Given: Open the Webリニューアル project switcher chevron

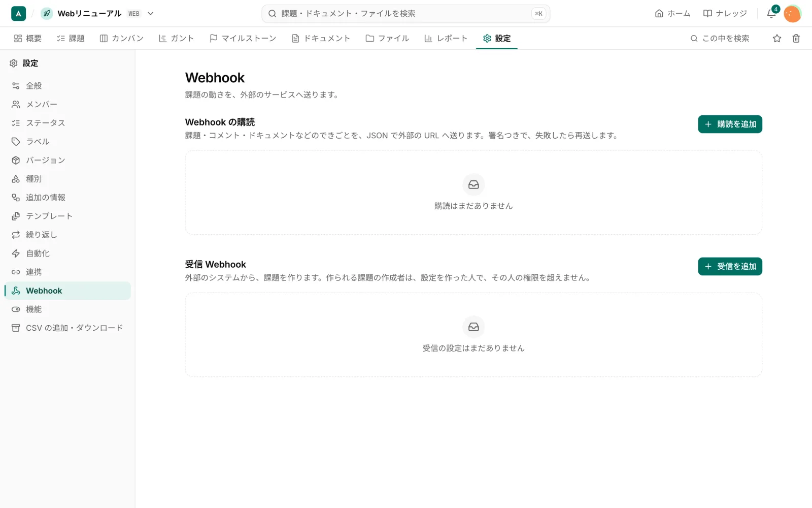Looking at the screenshot, I should [x=151, y=14].
